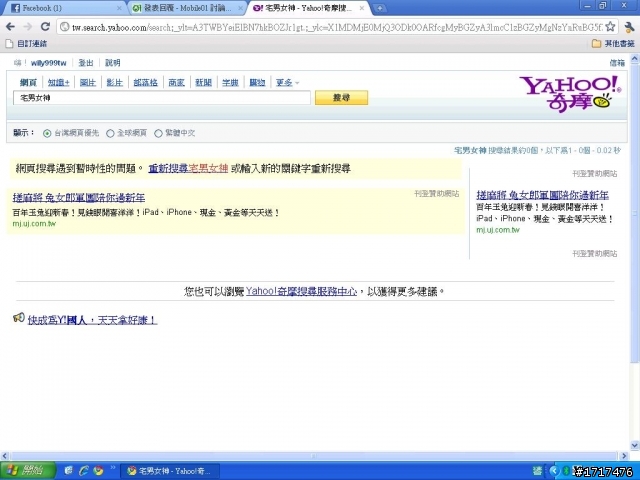
Task: Click the 重新搜尋宅男女神 link
Action: 188,168
